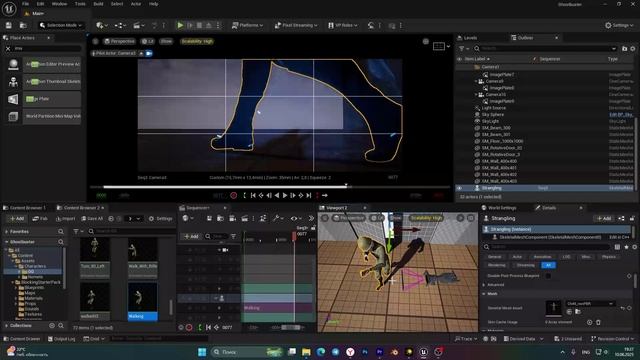Click Details property matrix grid icon

point(618,247)
